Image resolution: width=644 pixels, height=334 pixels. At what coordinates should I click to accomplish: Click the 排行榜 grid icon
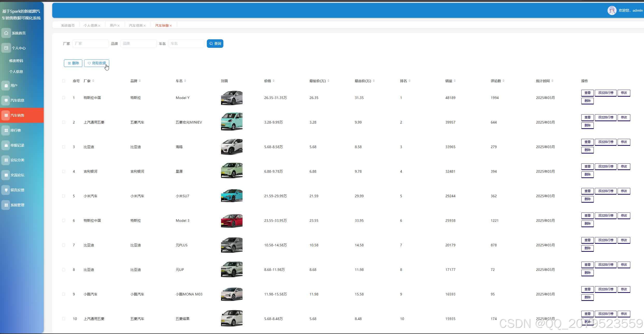pos(6,130)
